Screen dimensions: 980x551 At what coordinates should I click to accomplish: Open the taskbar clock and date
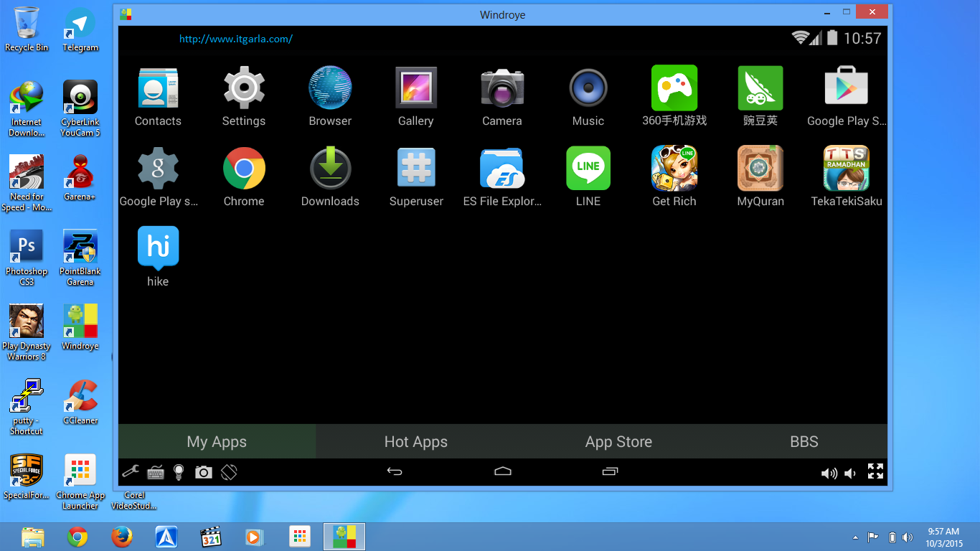point(944,537)
